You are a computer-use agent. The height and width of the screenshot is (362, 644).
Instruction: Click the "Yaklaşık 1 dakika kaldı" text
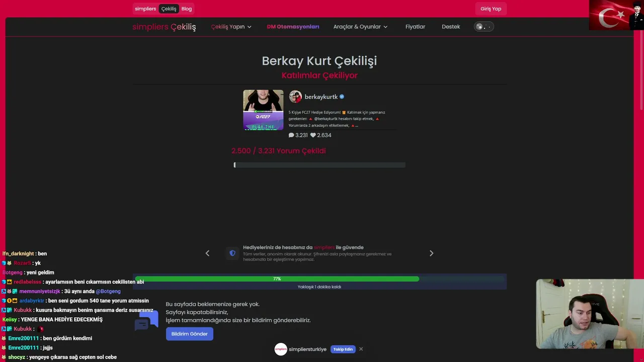pyautogui.click(x=319, y=287)
